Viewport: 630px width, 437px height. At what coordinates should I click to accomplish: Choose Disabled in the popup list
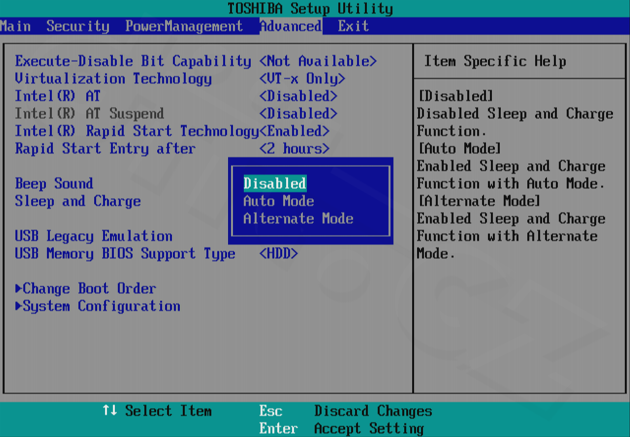coord(275,184)
